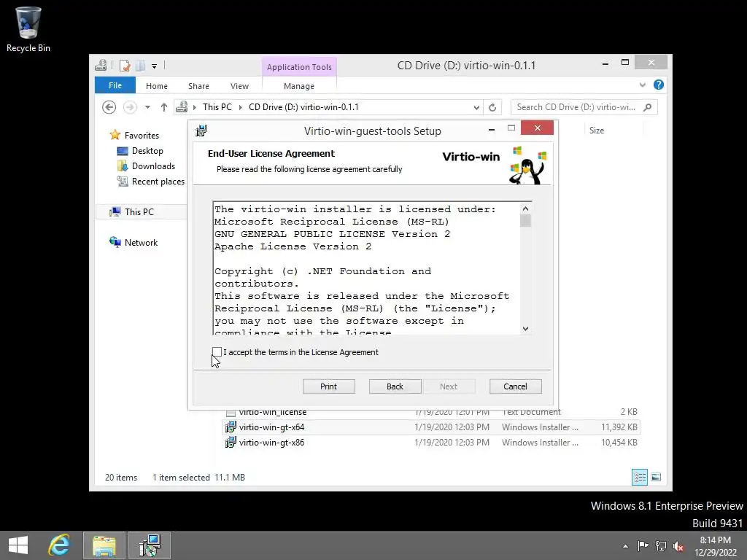Refresh the Explorer folder view
Viewport: 747px width, 560px height.
click(492, 108)
